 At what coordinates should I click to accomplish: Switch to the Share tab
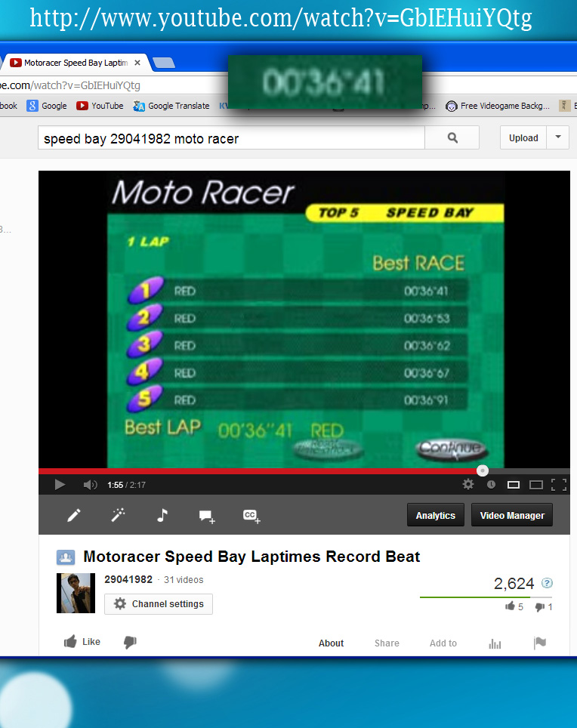click(387, 643)
